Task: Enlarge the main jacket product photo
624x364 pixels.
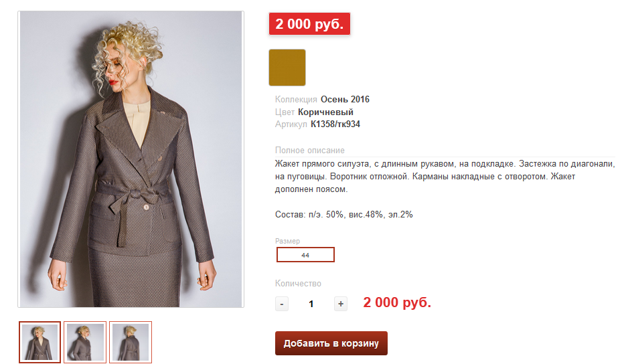Action: tap(131, 159)
